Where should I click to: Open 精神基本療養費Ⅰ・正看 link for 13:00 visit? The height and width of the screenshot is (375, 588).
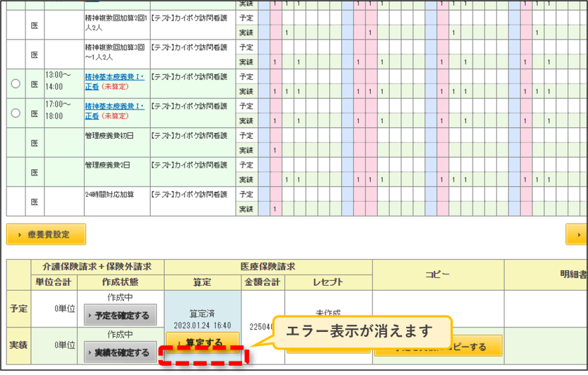115,81
